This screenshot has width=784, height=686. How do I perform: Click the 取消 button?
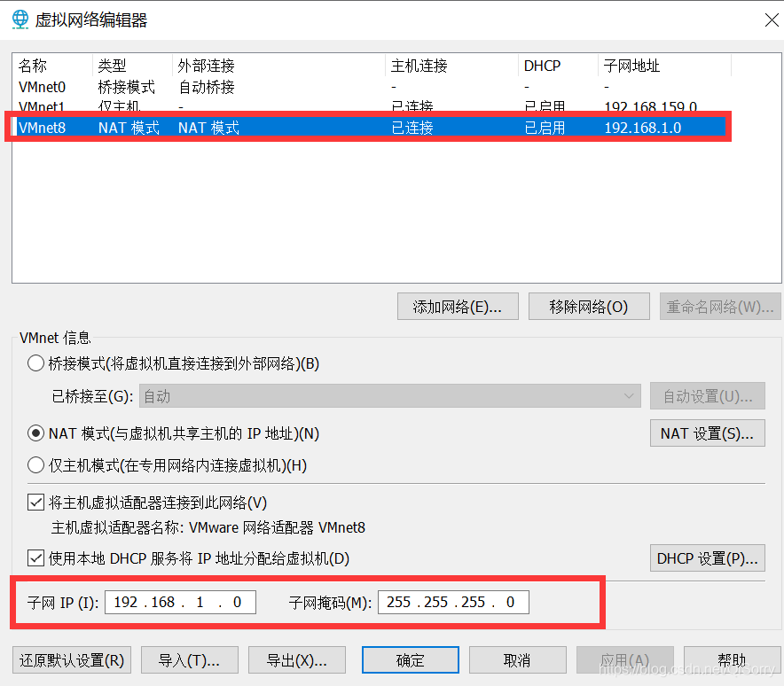(x=518, y=660)
